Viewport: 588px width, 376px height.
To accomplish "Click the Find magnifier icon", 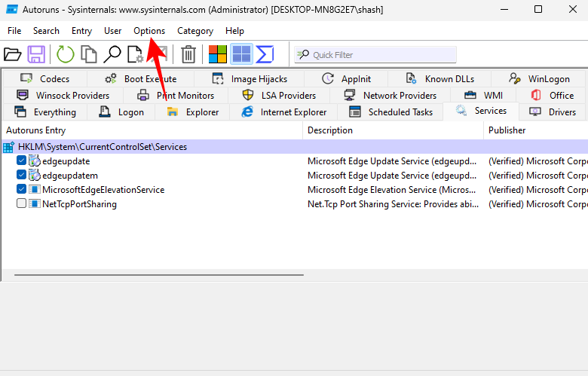I will [112, 54].
